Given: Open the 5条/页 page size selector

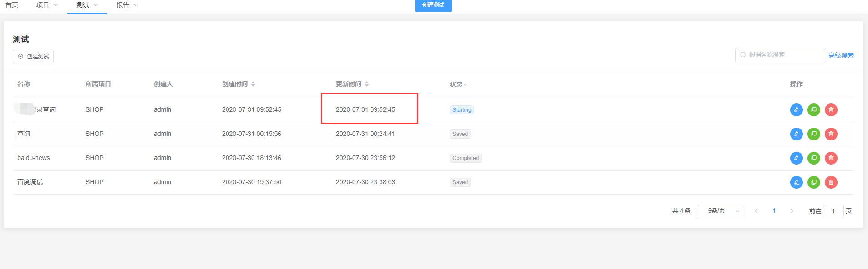Looking at the screenshot, I should coord(720,211).
